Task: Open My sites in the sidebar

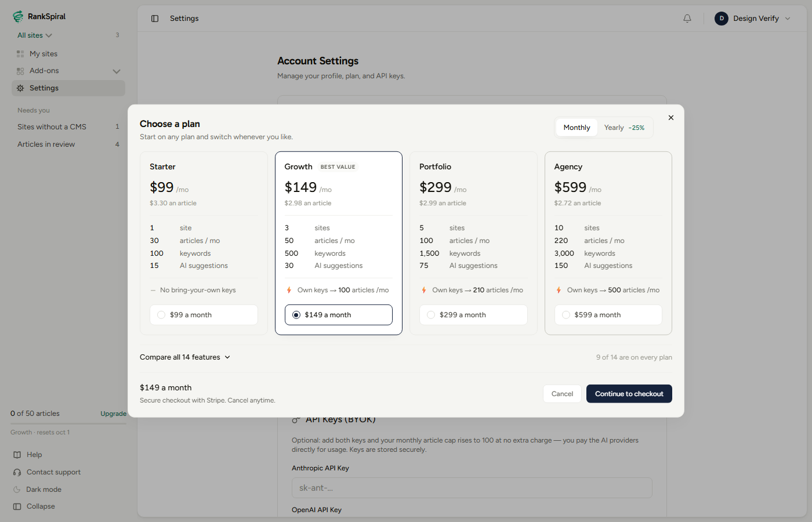Action: click(x=68, y=54)
